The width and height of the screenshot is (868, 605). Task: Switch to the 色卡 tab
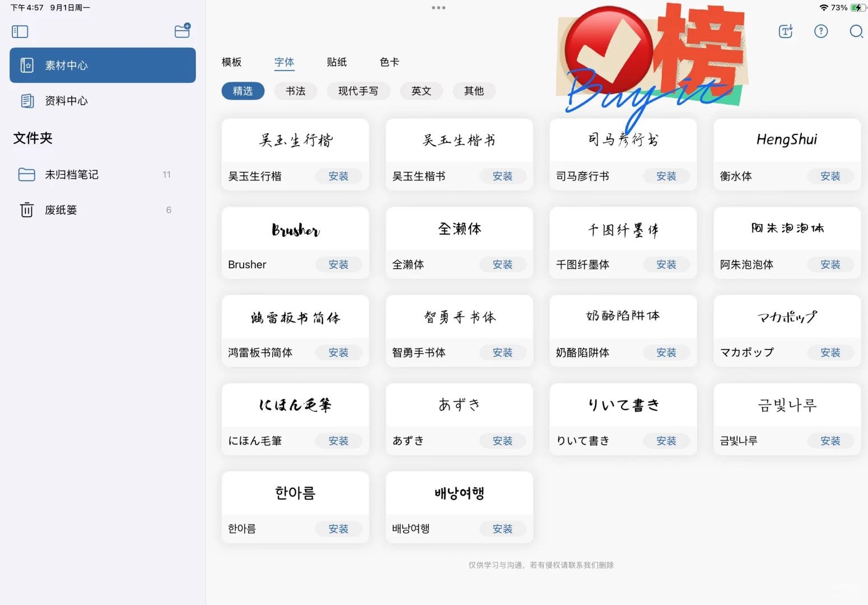(389, 62)
